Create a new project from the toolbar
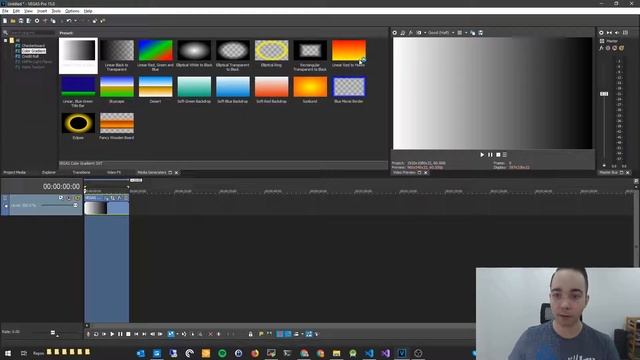The width and height of the screenshot is (640, 360). tap(5, 21)
